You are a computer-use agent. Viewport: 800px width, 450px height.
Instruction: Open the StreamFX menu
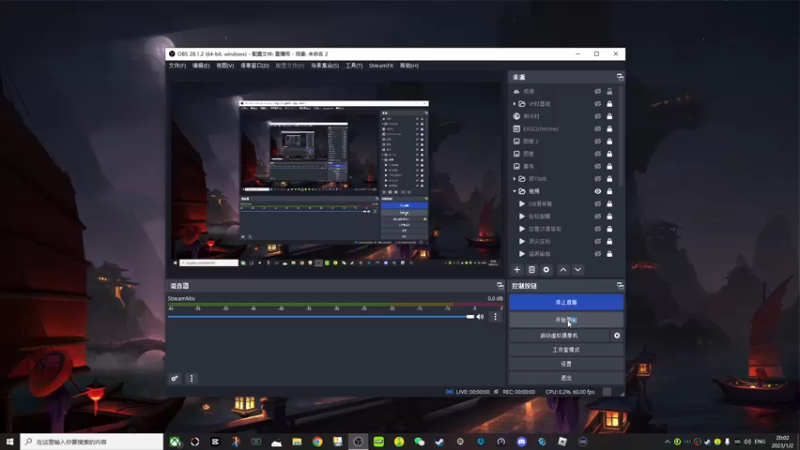(x=381, y=66)
